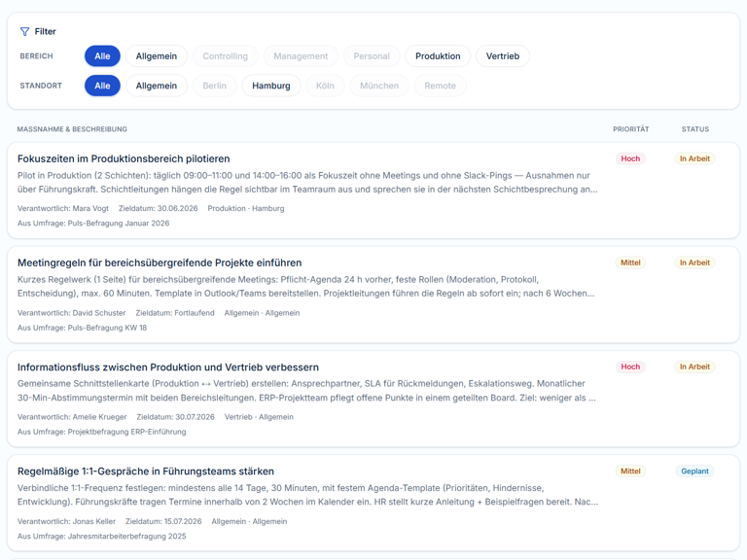The height and width of the screenshot is (560, 747).
Task: Click 'Verantwortlich: Amelie Krueger'
Action: pyautogui.click(x=72, y=417)
